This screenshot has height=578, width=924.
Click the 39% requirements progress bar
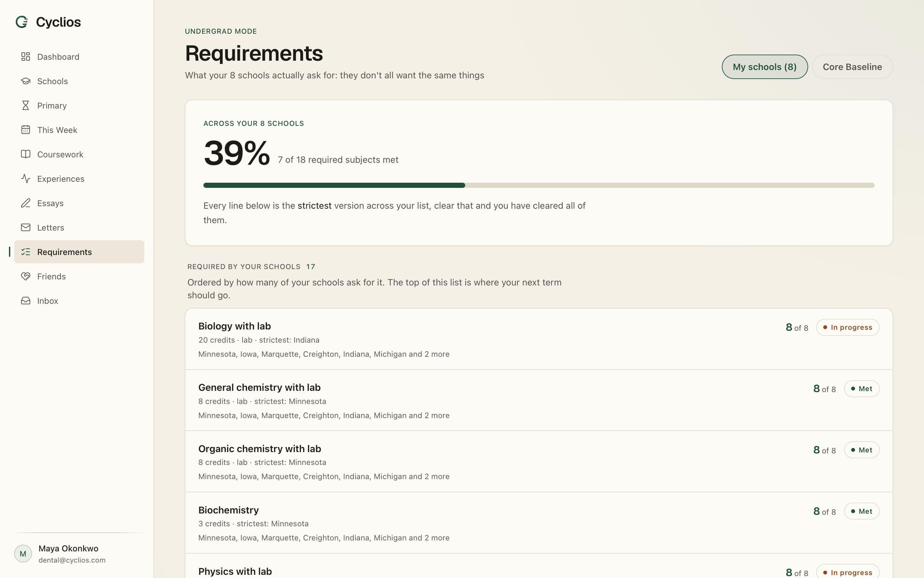point(539,185)
